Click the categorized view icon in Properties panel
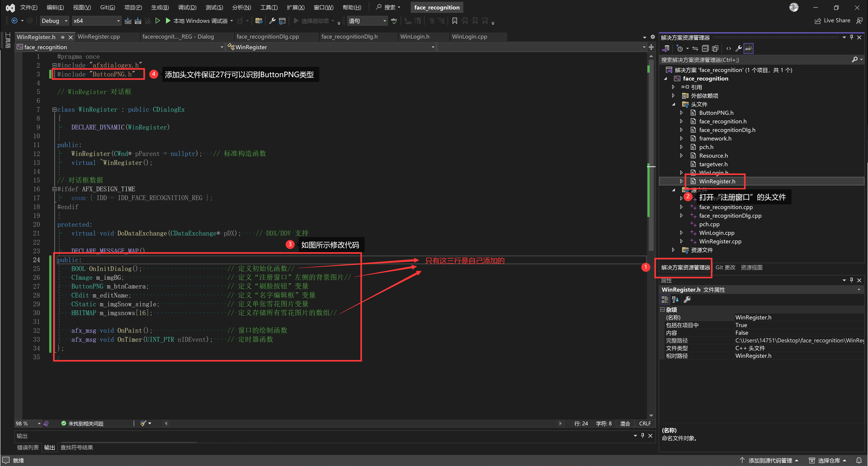The height and width of the screenshot is (466, 868). [665, 299]
